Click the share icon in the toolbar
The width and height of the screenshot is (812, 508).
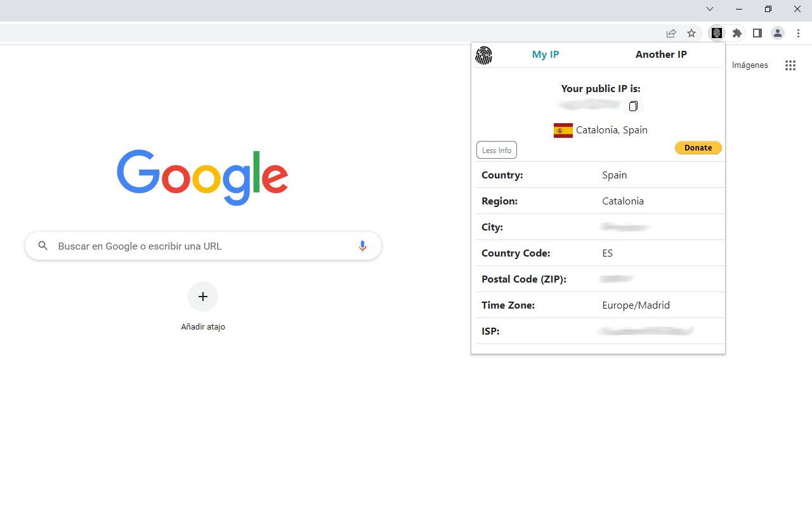pos(671,33)
